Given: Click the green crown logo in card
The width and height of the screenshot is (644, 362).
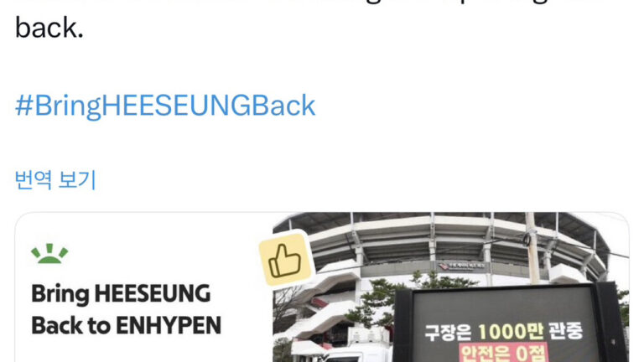Looking at the screenshot, I should 49,253.
